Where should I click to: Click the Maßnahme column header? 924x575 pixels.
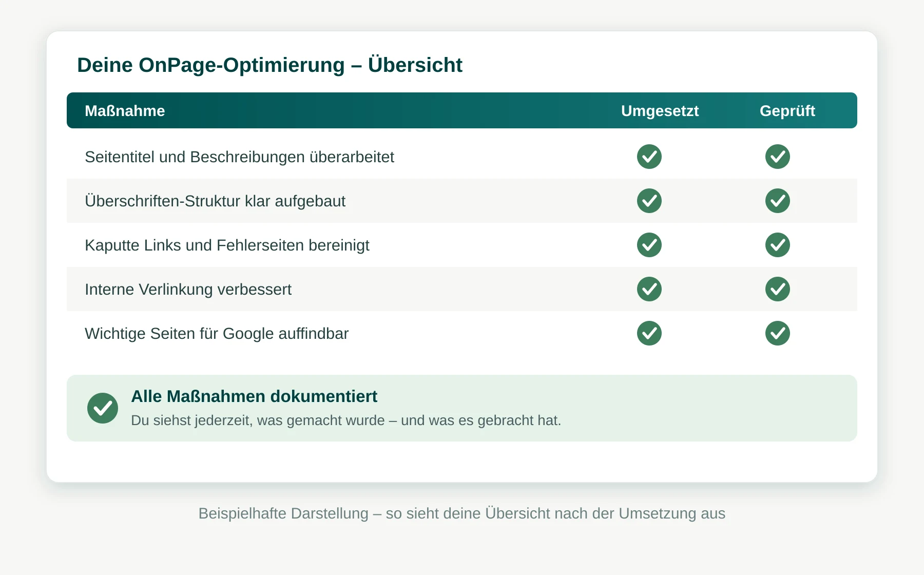(x=125, y=111)
